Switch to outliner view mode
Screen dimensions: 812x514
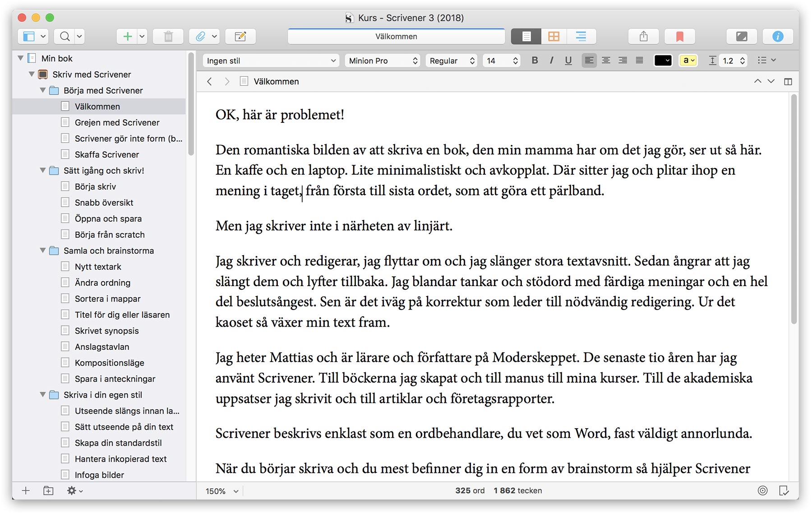pyautogui.click(x=581, y=37)
